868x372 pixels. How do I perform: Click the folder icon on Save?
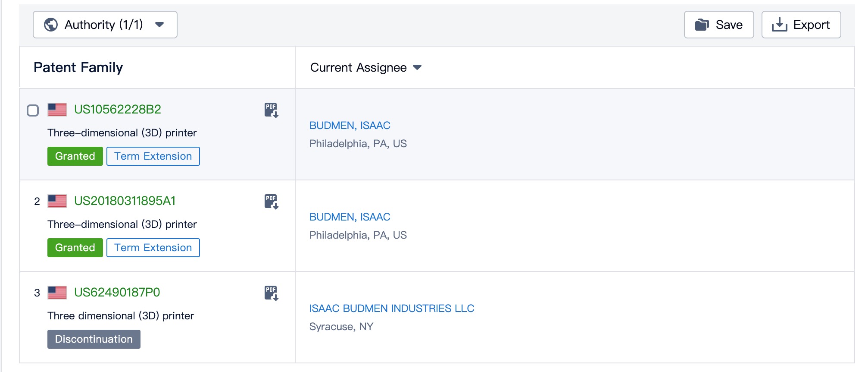702,25
